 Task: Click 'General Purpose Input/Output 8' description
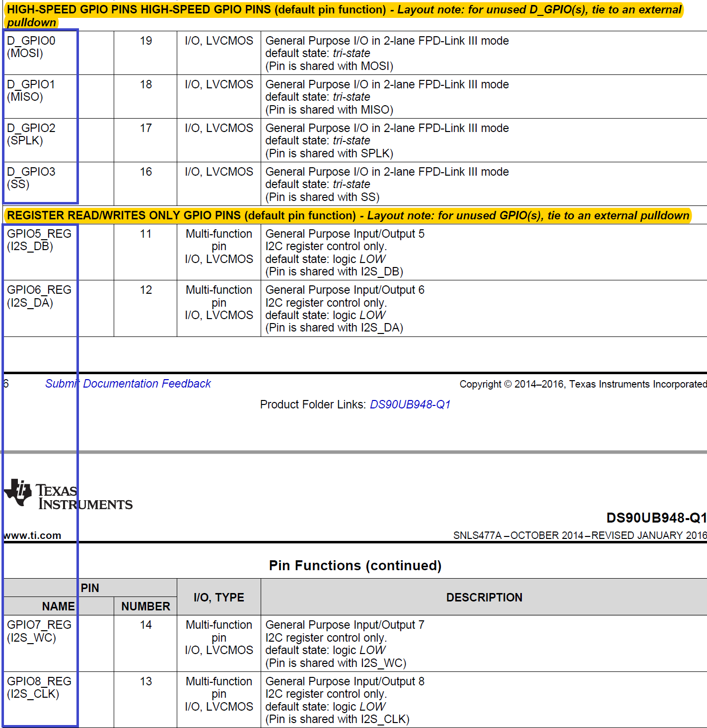pyautogui.click(x=345, y=681)
